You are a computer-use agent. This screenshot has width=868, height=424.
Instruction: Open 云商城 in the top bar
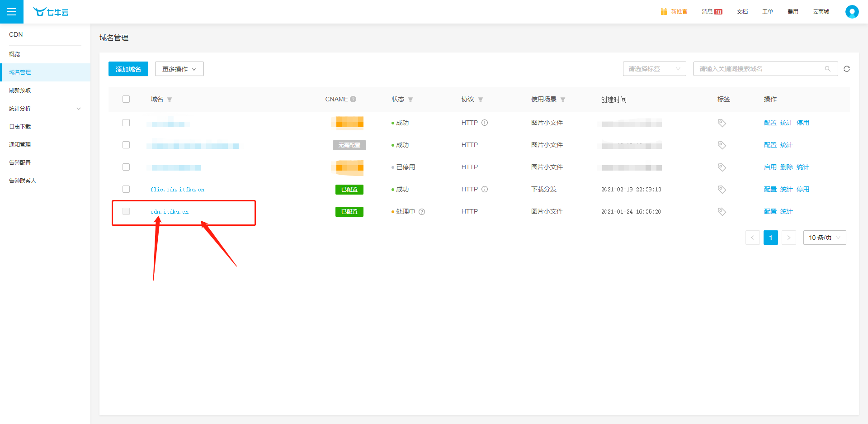tap(821, 12)
